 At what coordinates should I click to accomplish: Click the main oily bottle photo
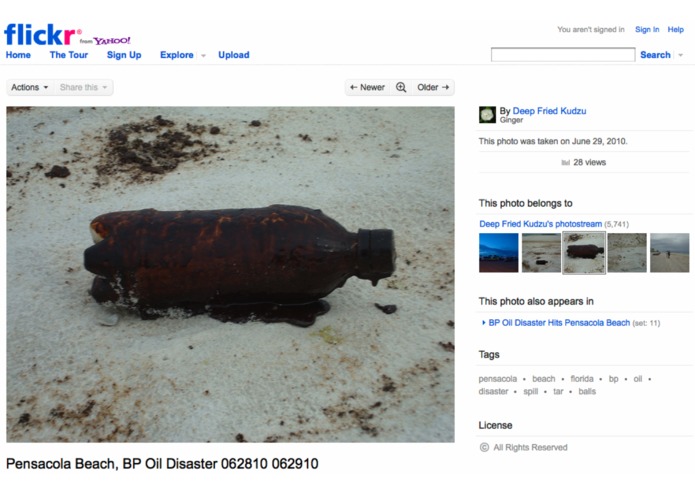tap(230, 274)
